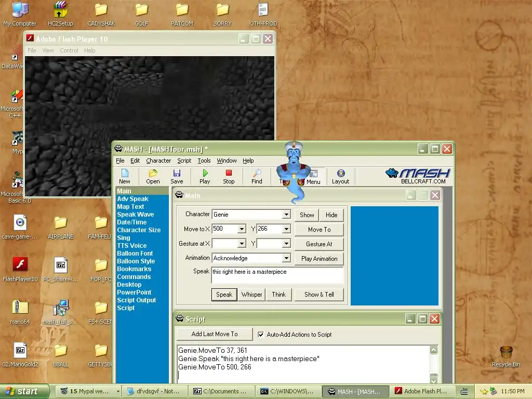Click the Layout toolbar icon
The width and height of the screenshot is (532, 399).
tap(341, 176)
